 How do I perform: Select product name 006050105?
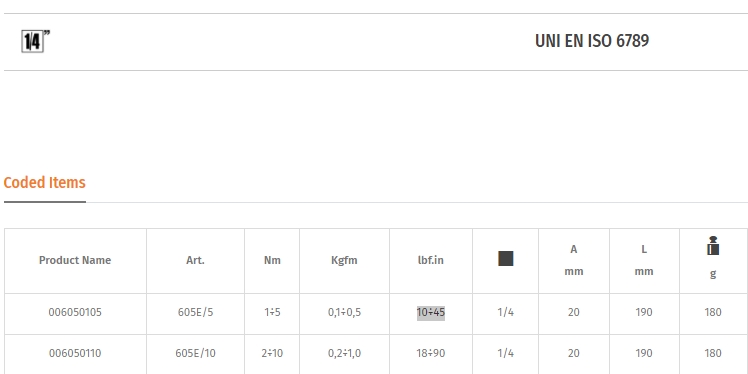pyautogui.click(x=75, y=312)
